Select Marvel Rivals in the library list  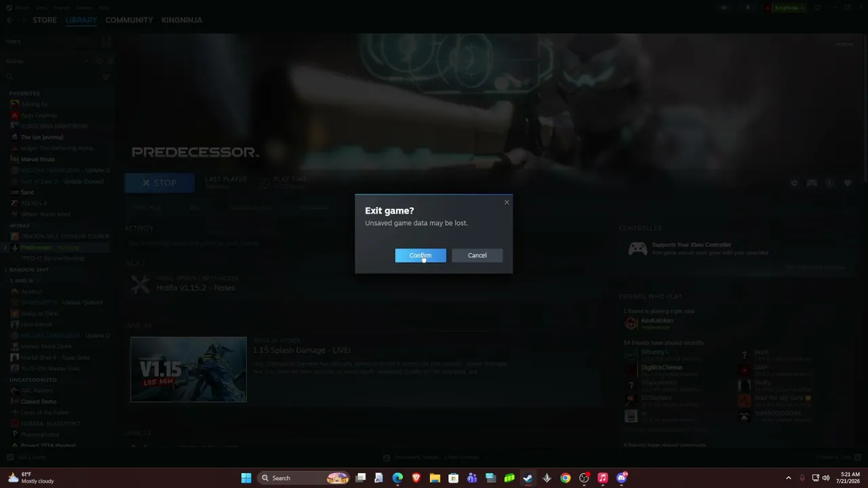coord(38,159)
